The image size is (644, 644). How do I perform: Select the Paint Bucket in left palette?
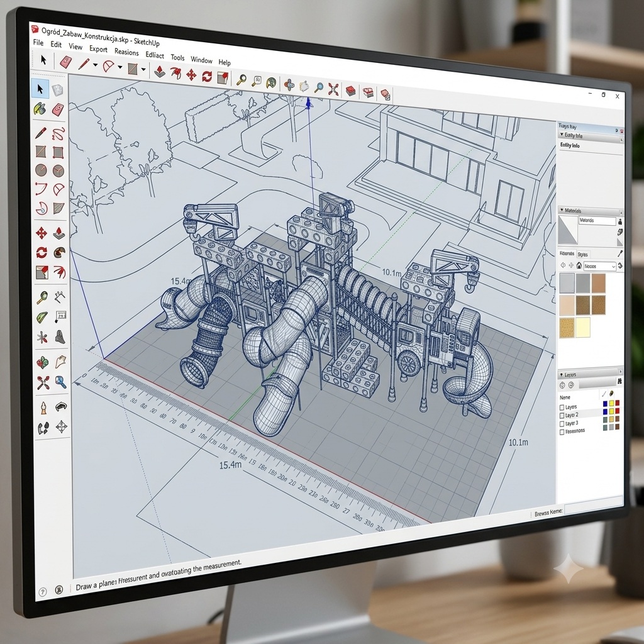40,109
